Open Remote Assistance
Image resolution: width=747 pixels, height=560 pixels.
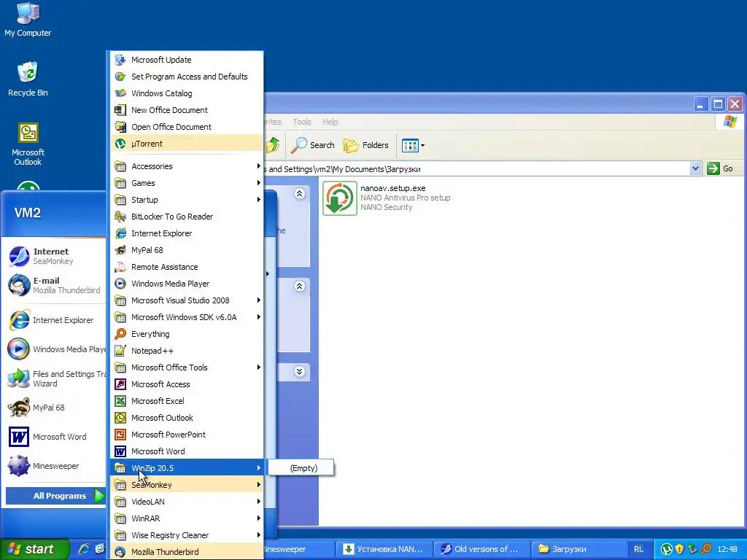point(187,267)
